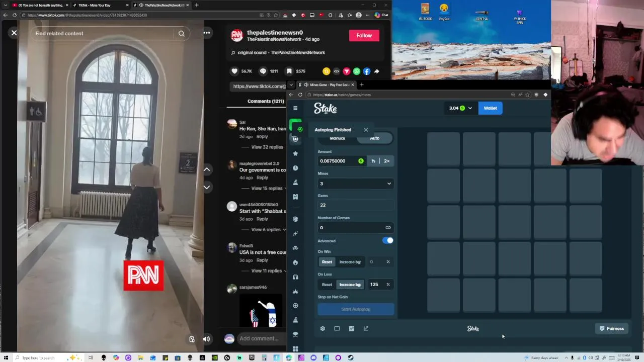
Task: Share TikTok video via Facebook icon
Action: pyautogui.click(x=367, y=71)
